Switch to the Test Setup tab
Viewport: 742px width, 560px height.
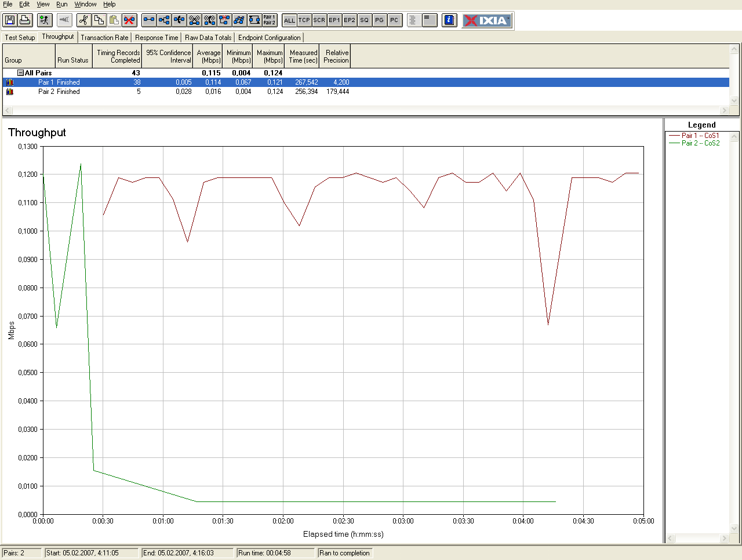pos(20,38)
